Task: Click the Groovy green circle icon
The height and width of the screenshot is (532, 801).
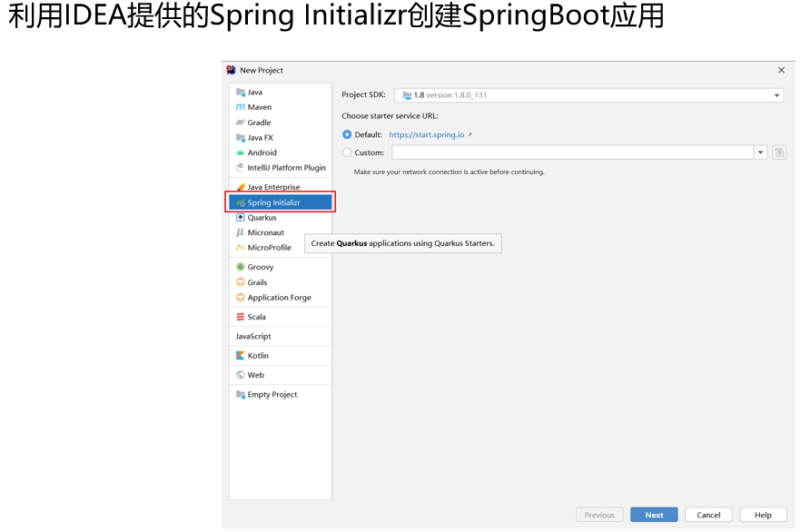Action: 240,267
